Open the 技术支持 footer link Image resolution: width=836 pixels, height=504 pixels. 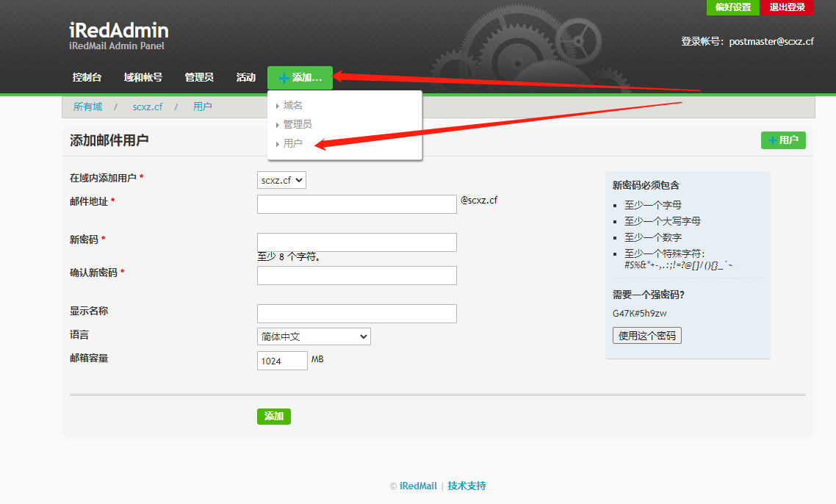click(466, 486)
